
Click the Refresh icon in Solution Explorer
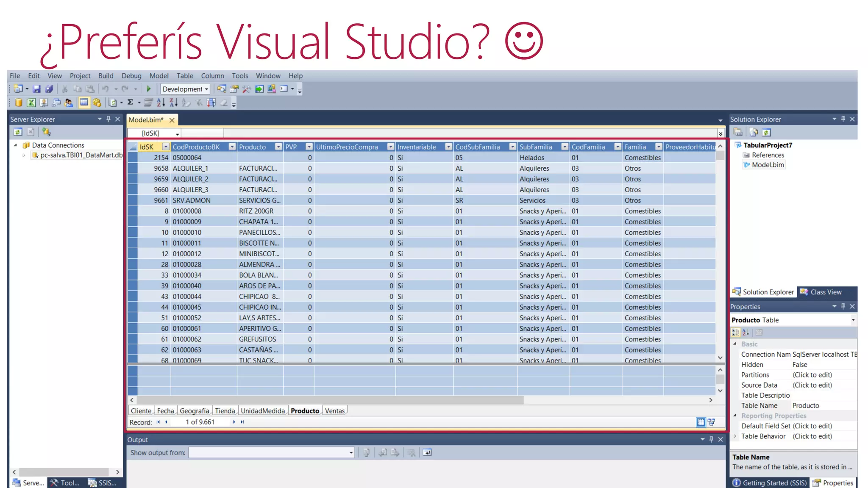point(766,133)
